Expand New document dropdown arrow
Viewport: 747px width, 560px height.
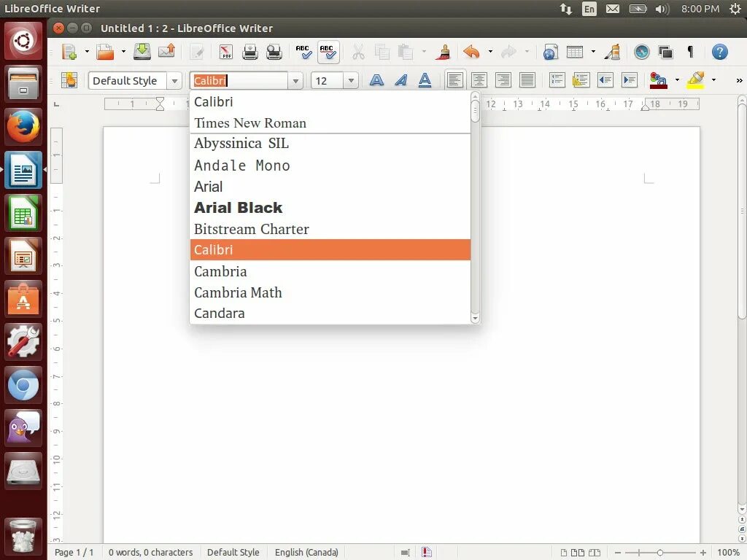click(x=87, y=52)
